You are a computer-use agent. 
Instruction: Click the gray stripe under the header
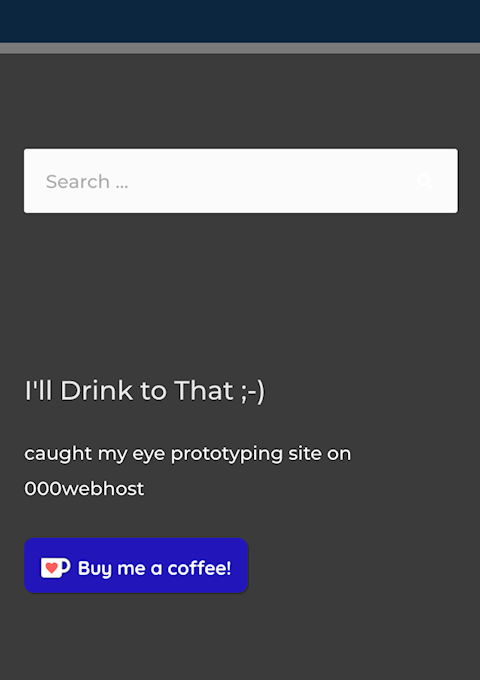pyautogui.click(x=240, y=48)
